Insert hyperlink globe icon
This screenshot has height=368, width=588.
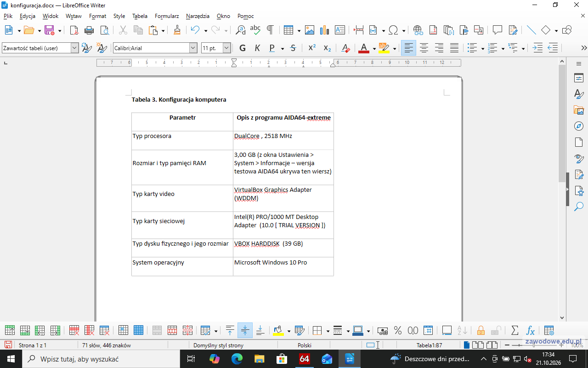[418, 30]
